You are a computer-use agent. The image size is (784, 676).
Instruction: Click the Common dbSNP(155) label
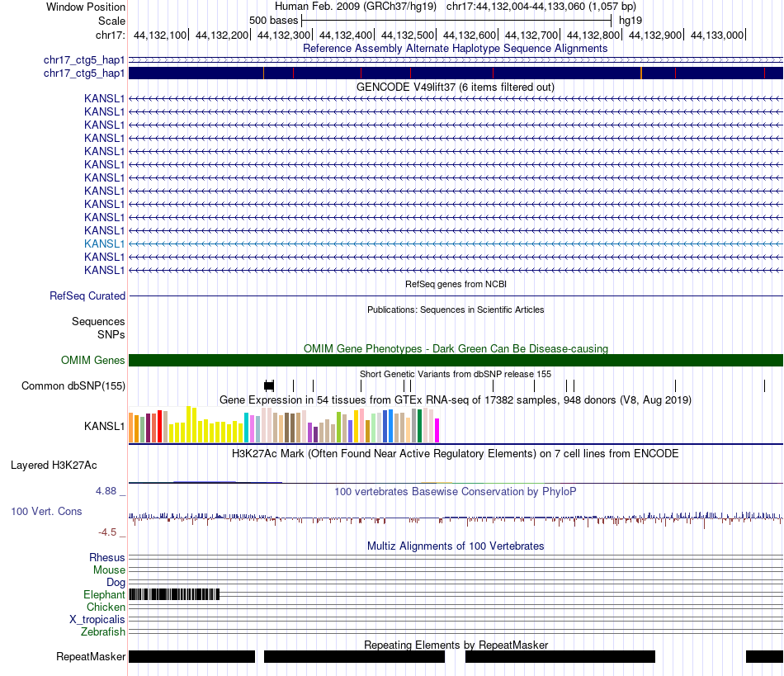73,386
